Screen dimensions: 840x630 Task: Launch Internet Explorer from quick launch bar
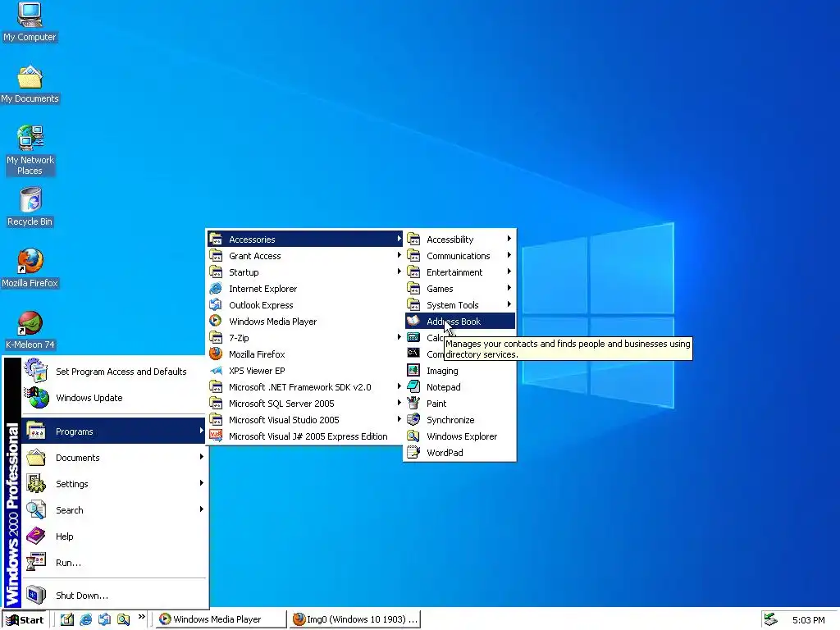coord(85,619)
